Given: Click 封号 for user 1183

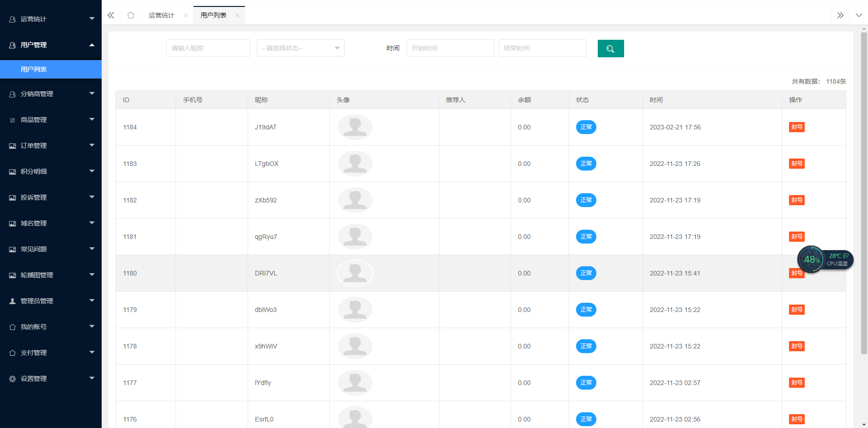Looking at the screenshot, I should click(x=797, y=164).
